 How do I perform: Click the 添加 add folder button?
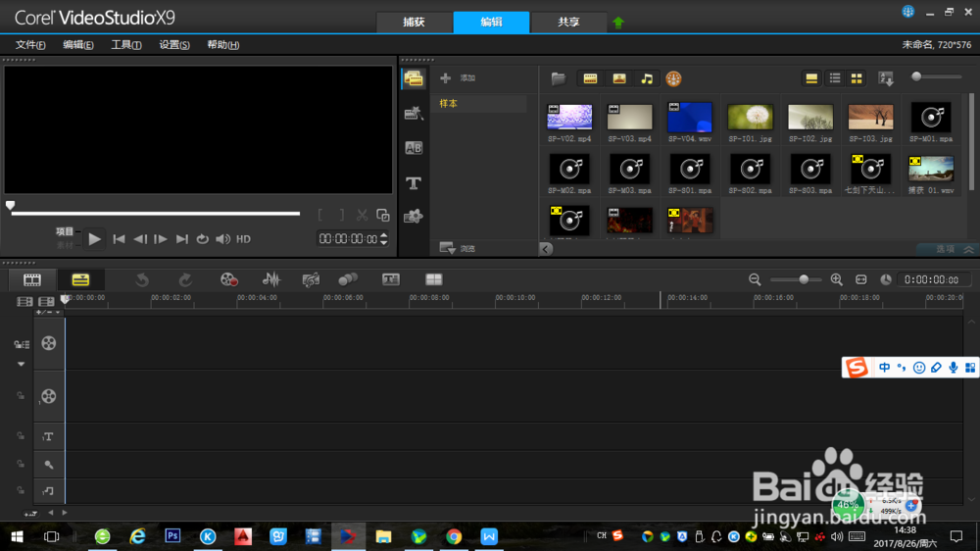[x=458, y=78]
